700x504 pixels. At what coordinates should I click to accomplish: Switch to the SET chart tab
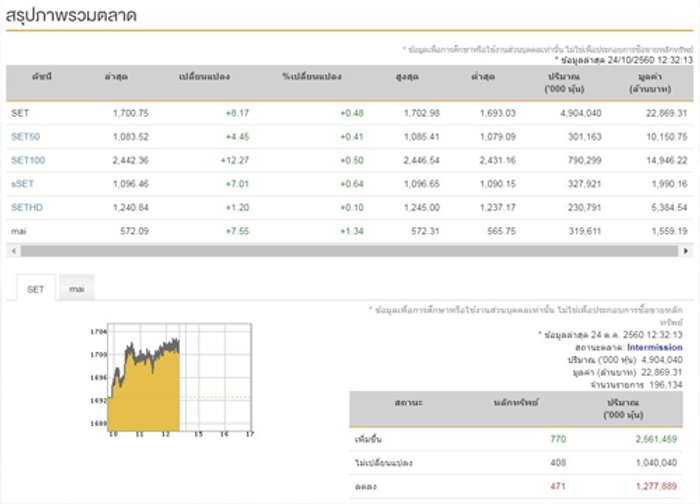36,289
